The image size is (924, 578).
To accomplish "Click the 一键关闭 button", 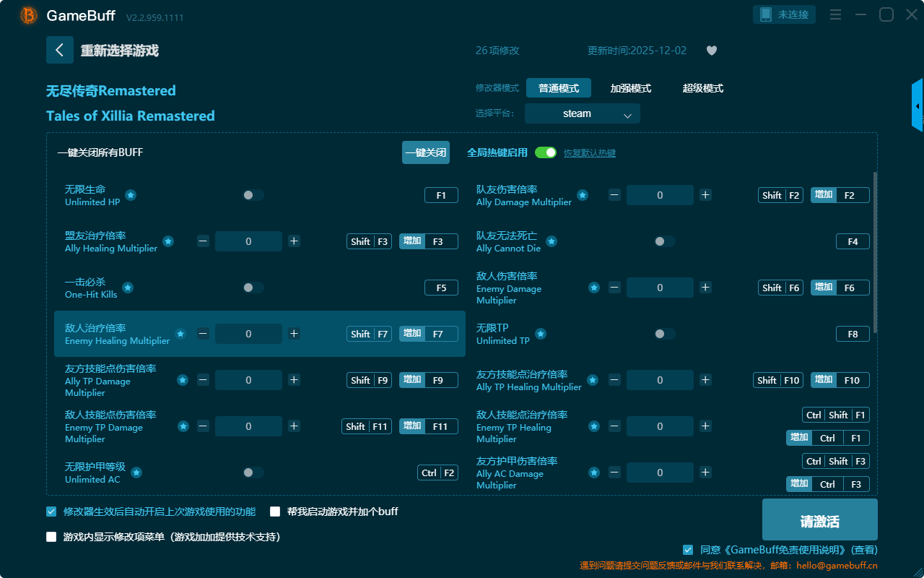I will [426, 152].
